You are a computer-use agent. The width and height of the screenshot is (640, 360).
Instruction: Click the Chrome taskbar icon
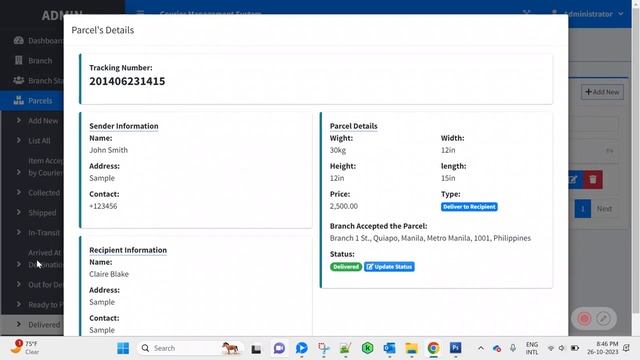(433, 348)
